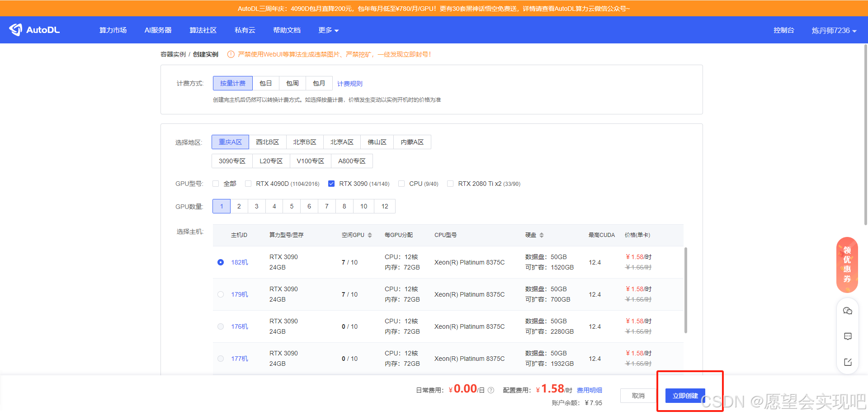
Task: Uncheck the RTX 3090 GPU checkbox
Action: (331, 184)
